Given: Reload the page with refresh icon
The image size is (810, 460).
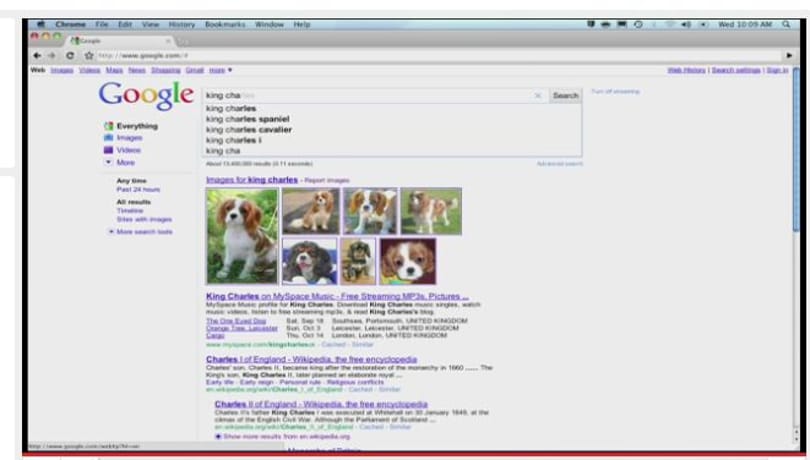Looking at the screenshot, I should 70,55.
